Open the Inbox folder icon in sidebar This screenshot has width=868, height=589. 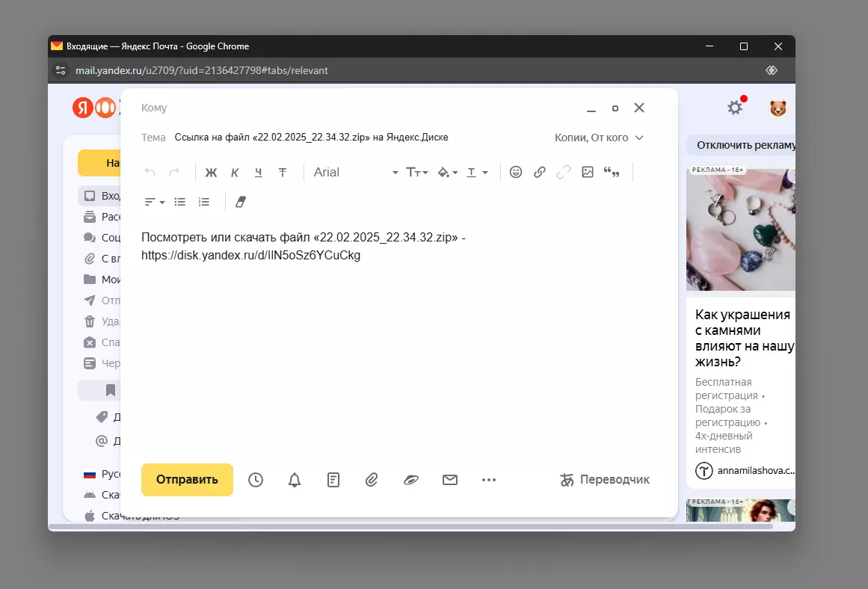pos(90,196)
